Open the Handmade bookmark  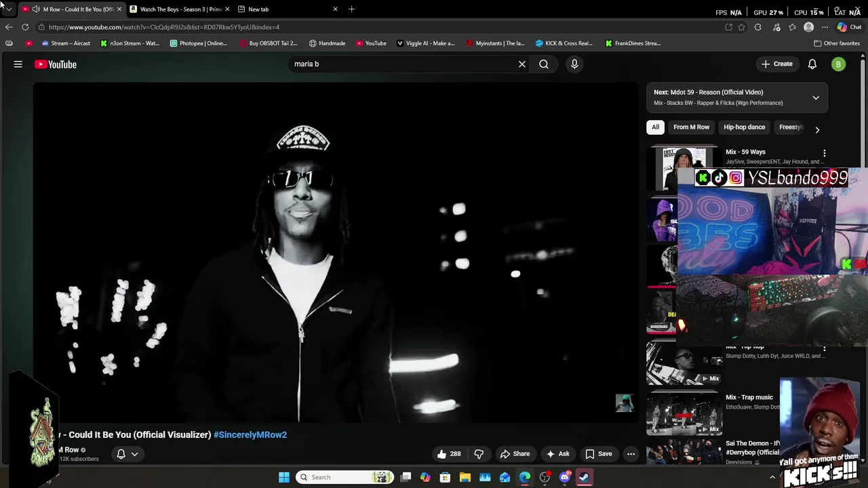click(327, 43)
